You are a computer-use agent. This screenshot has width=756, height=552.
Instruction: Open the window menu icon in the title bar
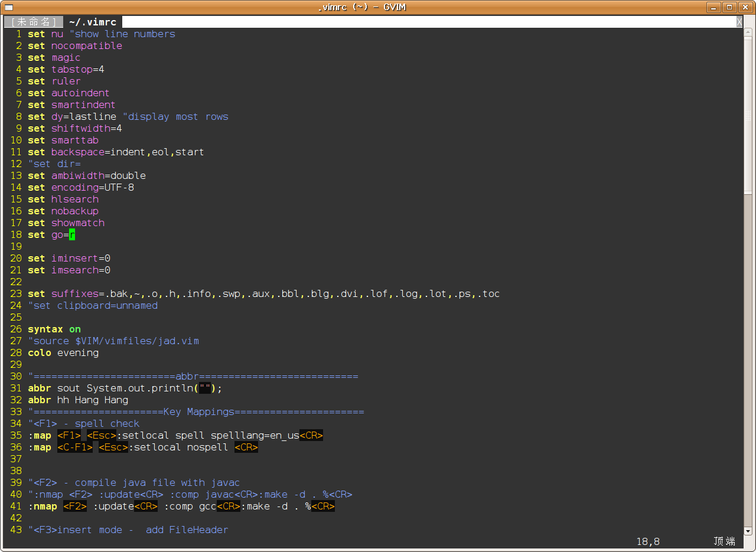[8, 7]
